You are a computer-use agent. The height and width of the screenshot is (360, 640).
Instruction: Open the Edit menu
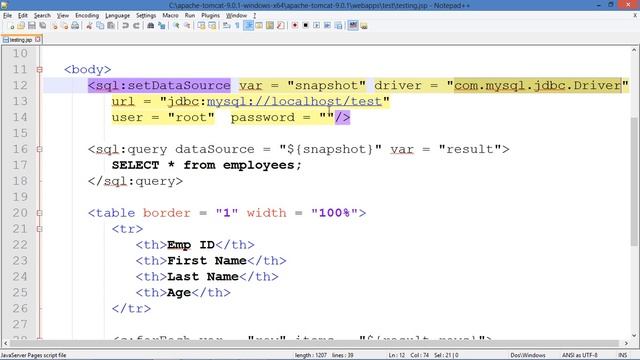point(22,16)
